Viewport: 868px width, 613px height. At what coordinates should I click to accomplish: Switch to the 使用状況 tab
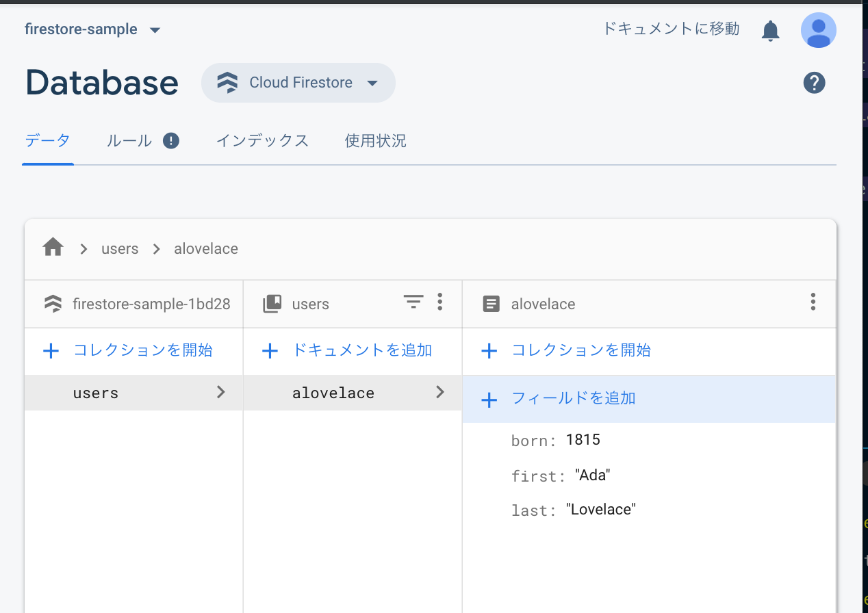pos(375,141)
